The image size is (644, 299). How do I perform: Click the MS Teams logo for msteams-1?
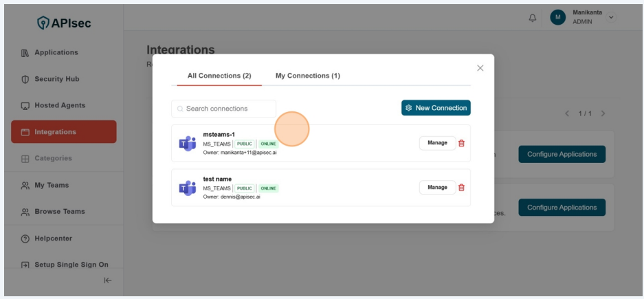(x=187, y=143)
